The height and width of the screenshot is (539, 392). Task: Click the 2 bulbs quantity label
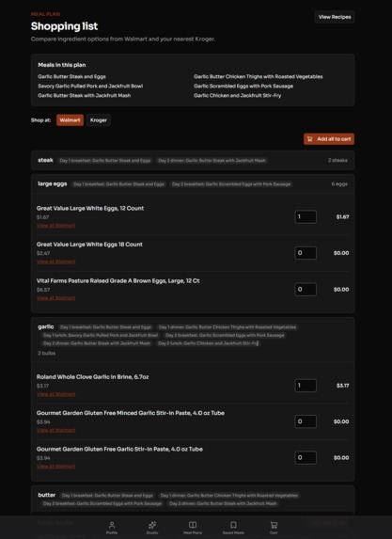coord(47,353)
